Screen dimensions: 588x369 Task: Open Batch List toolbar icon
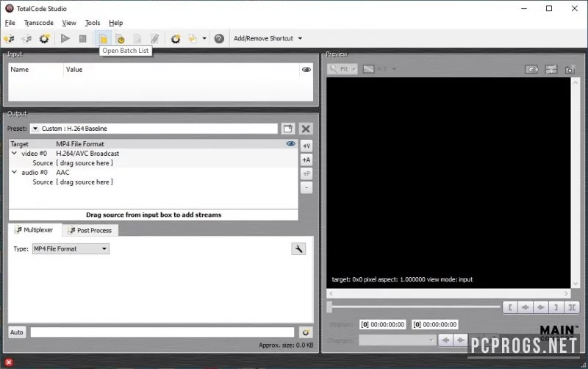tap(103, 38)
